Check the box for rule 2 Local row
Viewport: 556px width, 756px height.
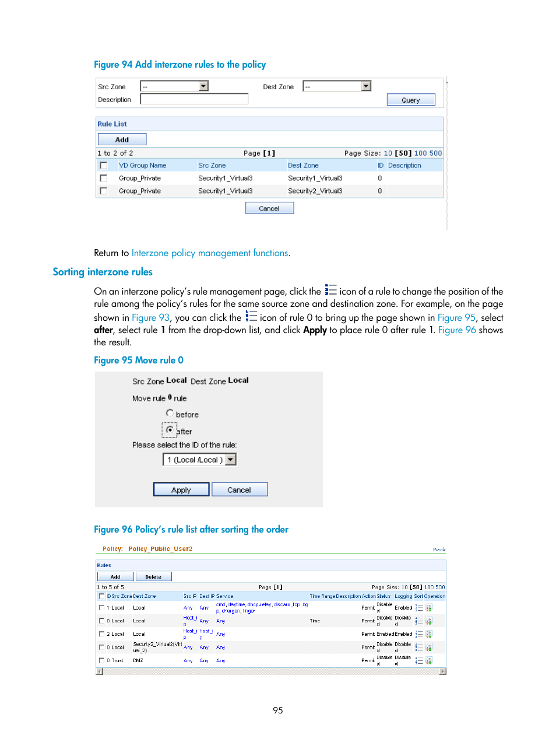click(x=101, y=634)
